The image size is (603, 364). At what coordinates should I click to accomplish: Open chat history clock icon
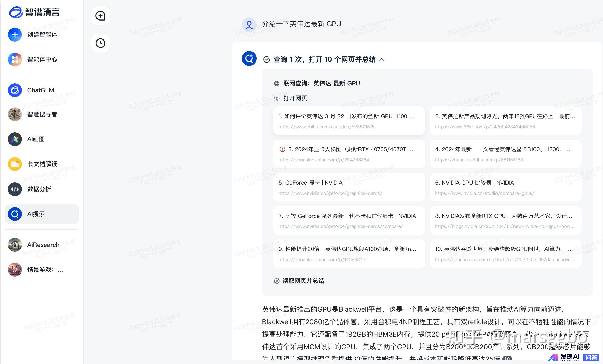(x=100, y=43)
